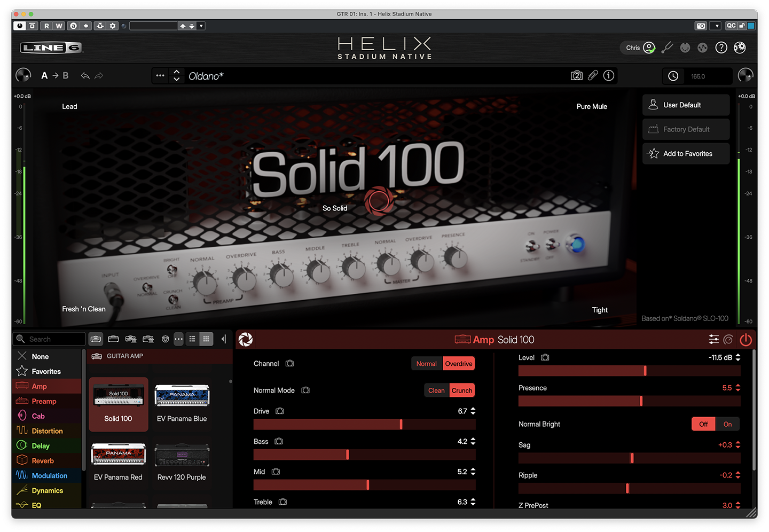Click the camera icon next to Mid
Viewport: 769px width, 532px height.
point(276,472)
